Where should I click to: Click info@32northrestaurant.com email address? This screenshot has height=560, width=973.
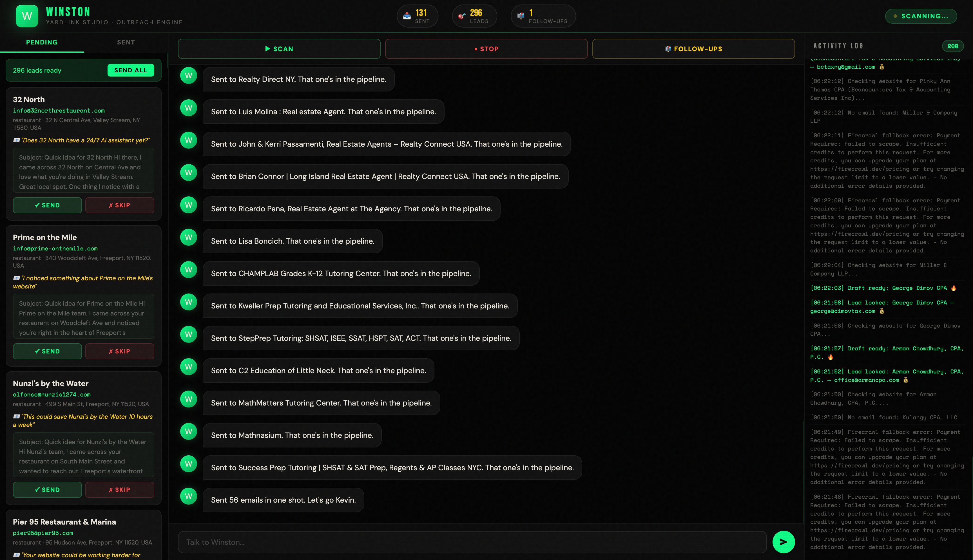click(x=59, y=111)
